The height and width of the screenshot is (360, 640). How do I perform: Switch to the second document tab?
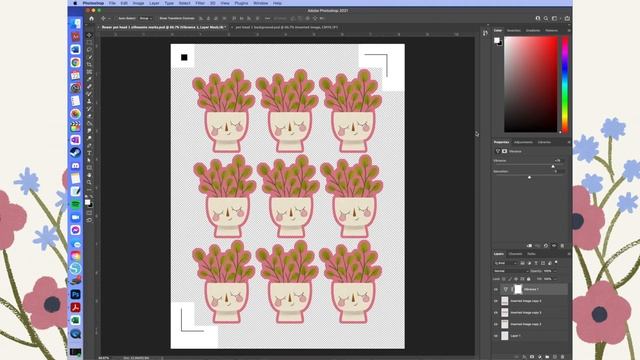point(287,27)
